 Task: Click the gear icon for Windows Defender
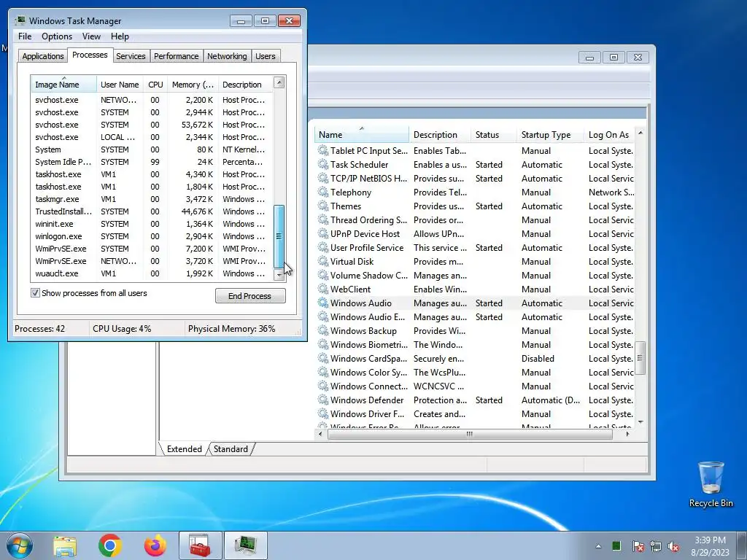coord(323,400)
